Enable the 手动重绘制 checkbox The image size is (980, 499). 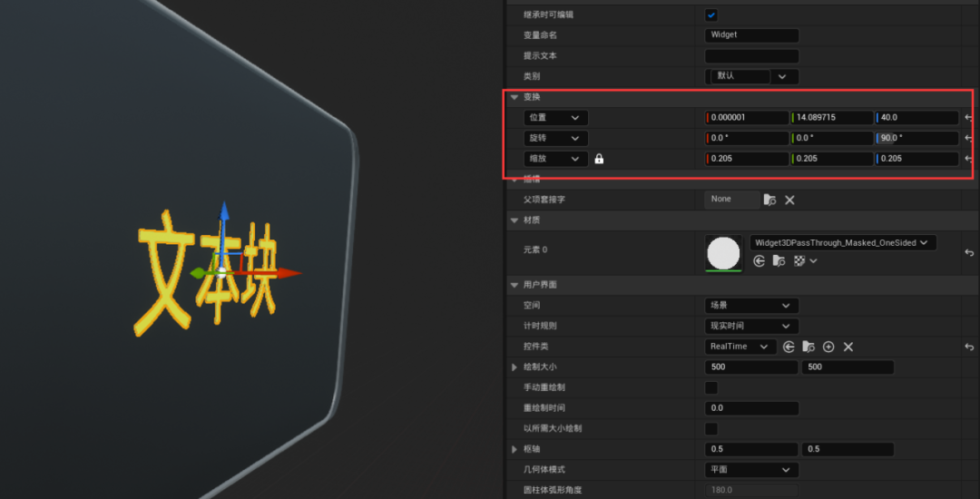coord(711,387)
